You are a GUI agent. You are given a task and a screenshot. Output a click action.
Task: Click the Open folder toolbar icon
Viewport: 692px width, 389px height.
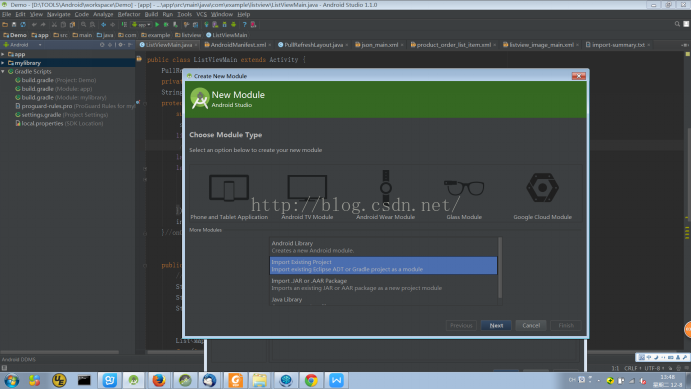[x=5, y=25]
